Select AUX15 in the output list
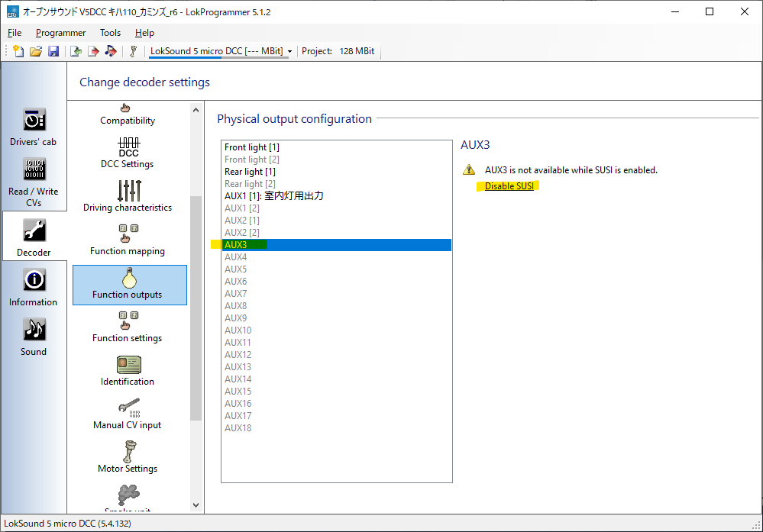This screenshot has width=763, height=532. click(336, 391)
